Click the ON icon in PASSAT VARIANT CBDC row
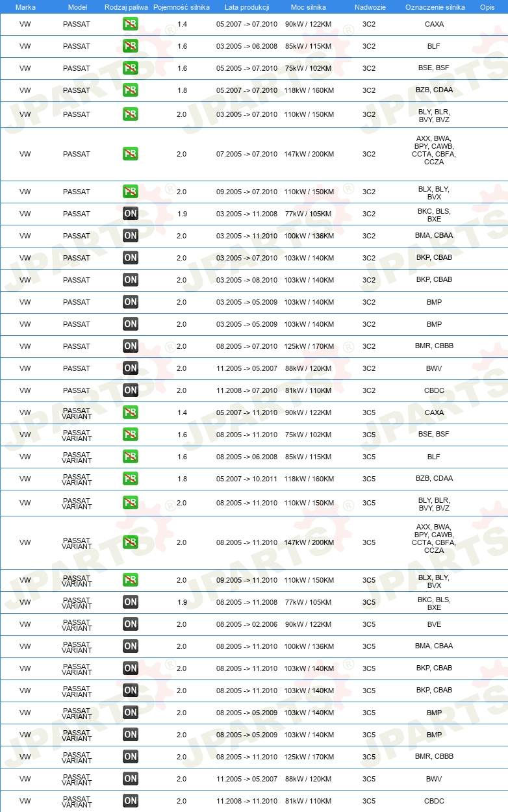The width and height of the screenshot is (508, 812). click(x=131, y=801)
